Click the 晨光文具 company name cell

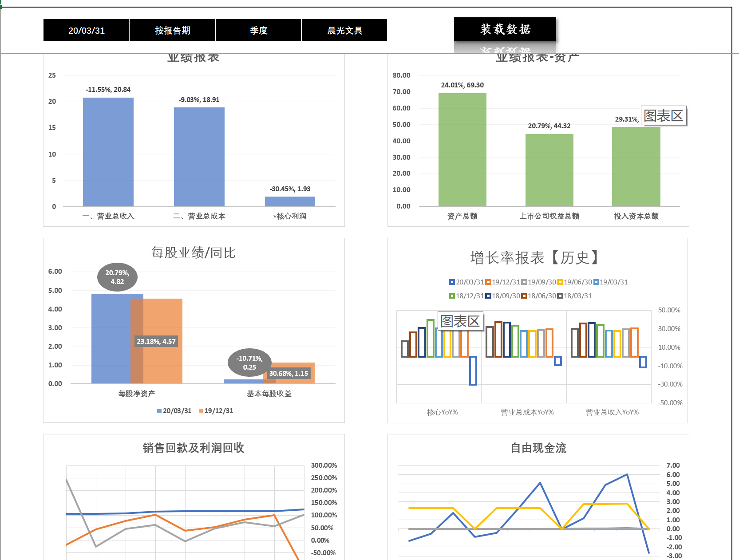pos(344,30)
